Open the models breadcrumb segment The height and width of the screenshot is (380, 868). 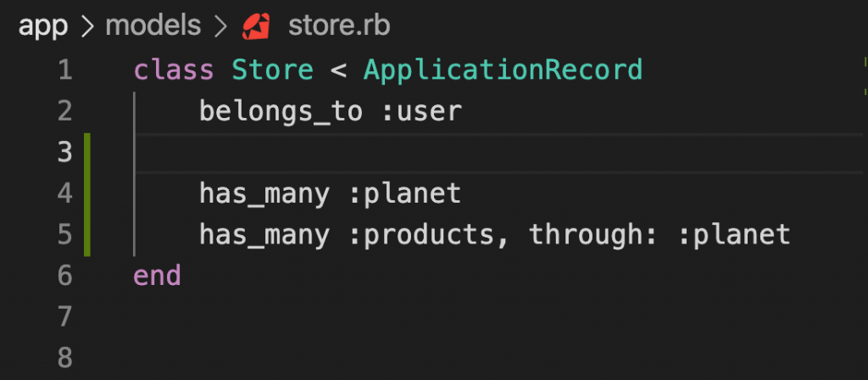153,25
